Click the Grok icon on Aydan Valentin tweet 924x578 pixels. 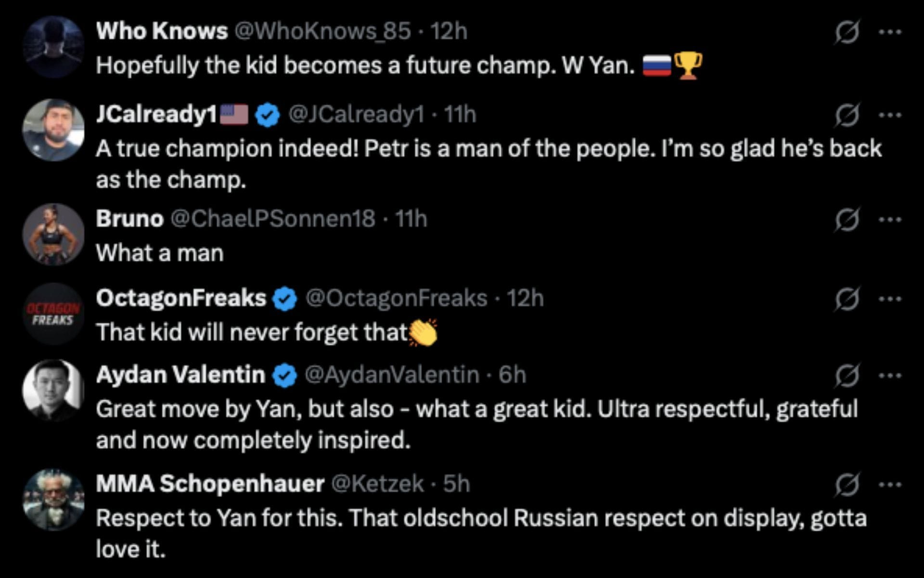tap(847, 376)
